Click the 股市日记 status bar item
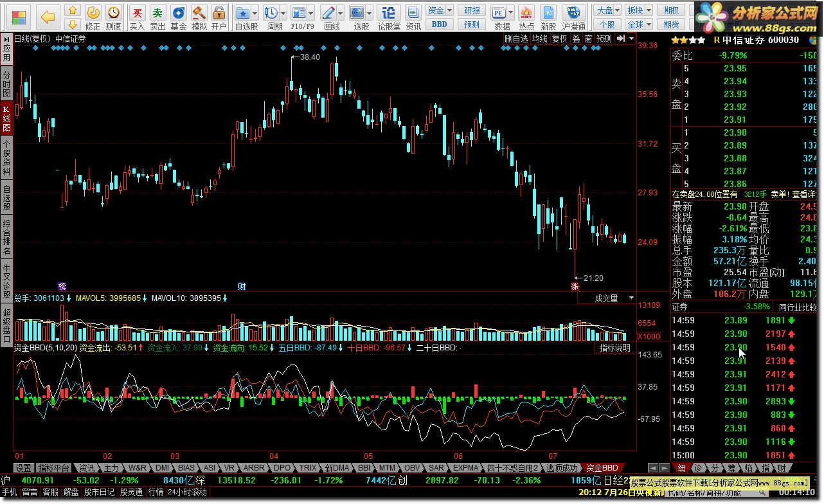Screen dimensions: 824x504 coord(99,492)
